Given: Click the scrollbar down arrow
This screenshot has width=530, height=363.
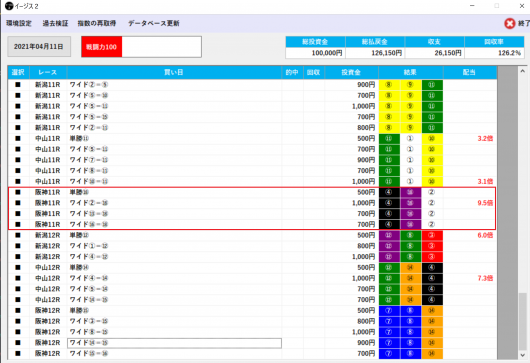Looking at the screenshot, I should coord(523,355).
